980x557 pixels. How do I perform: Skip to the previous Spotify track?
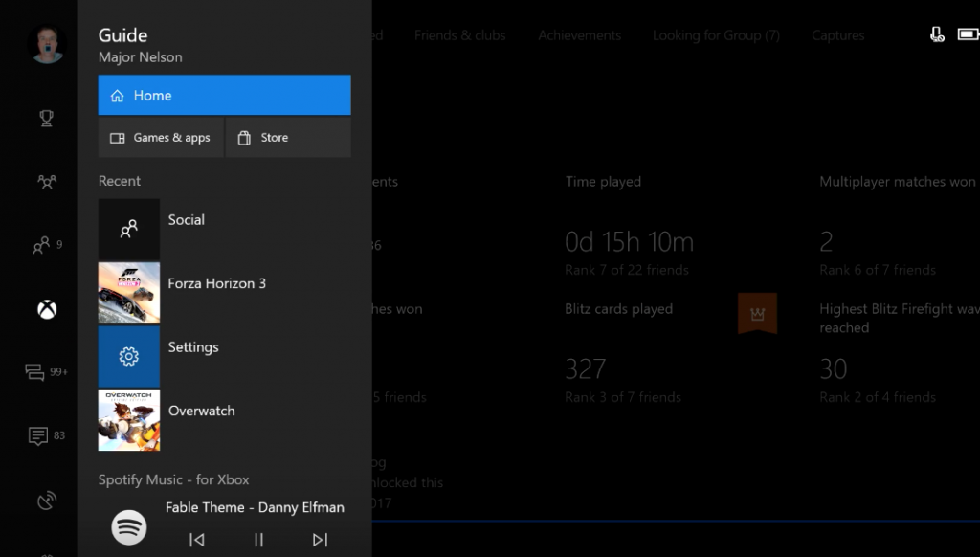[197, 540]
